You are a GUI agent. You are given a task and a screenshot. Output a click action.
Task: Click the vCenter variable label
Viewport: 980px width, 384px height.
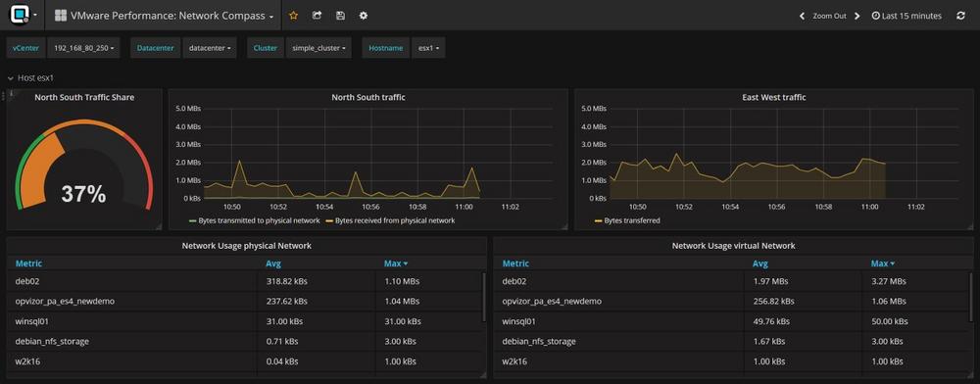25,48
